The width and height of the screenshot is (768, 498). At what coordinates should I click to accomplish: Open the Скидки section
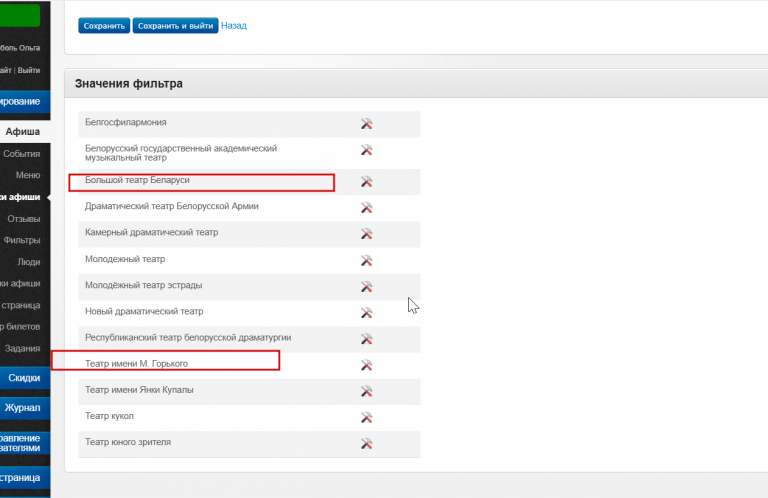click(x=25, y=378)
